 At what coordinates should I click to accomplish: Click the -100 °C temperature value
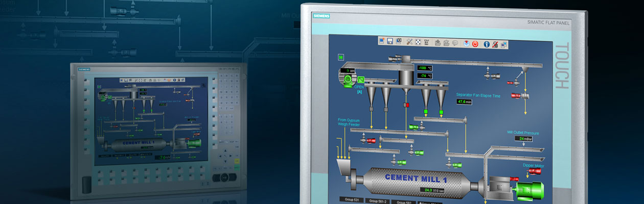[x=424, y=68]
